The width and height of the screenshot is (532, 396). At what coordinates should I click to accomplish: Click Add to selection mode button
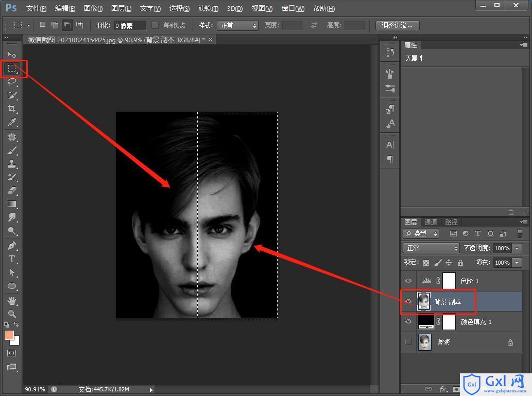click(x=55, y=25)
